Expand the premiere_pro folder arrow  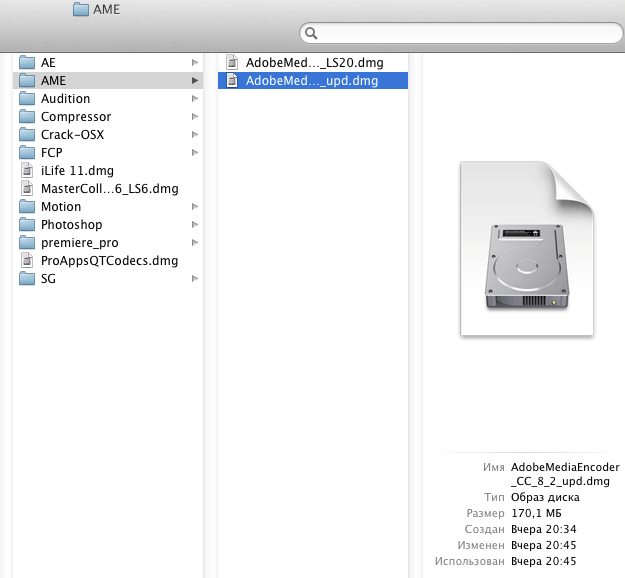point(195,243)
